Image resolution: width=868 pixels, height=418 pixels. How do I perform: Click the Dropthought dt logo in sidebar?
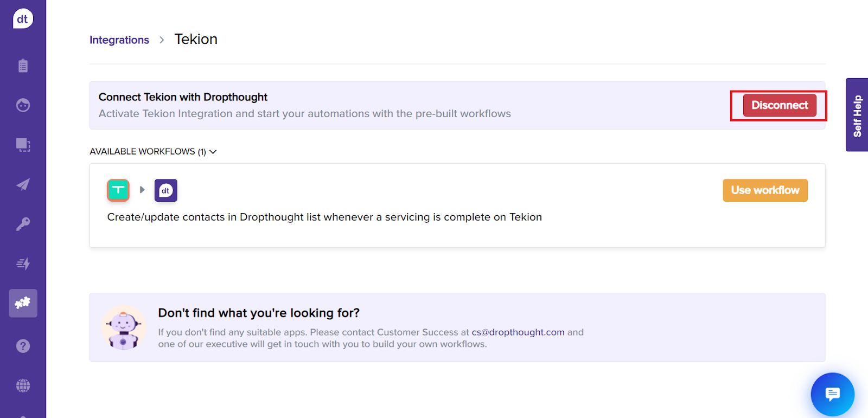[x=23, y=19]
